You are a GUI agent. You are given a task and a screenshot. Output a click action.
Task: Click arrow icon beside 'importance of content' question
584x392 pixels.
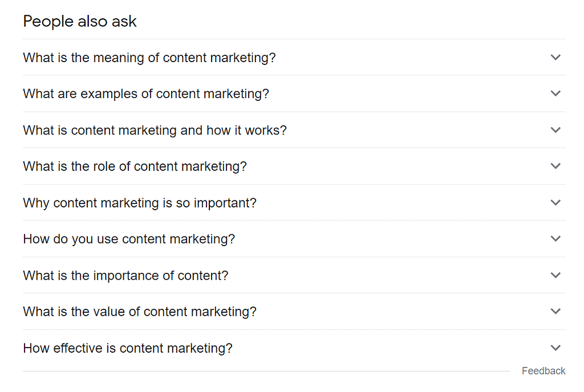[555, 275]
